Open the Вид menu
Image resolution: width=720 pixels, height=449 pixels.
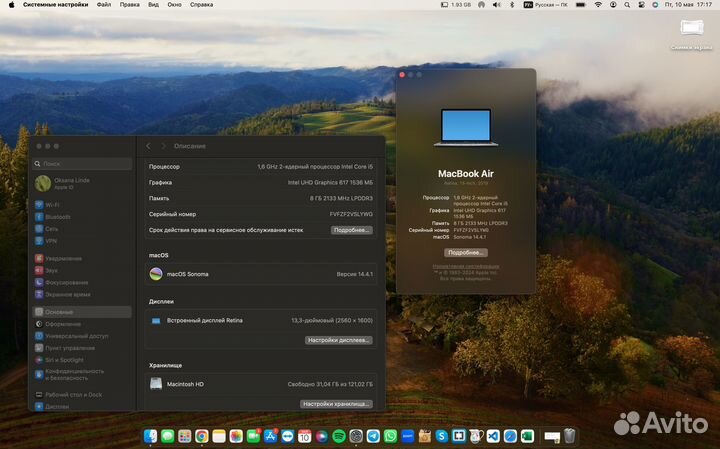pyautogui.click(x=153, y=5)
